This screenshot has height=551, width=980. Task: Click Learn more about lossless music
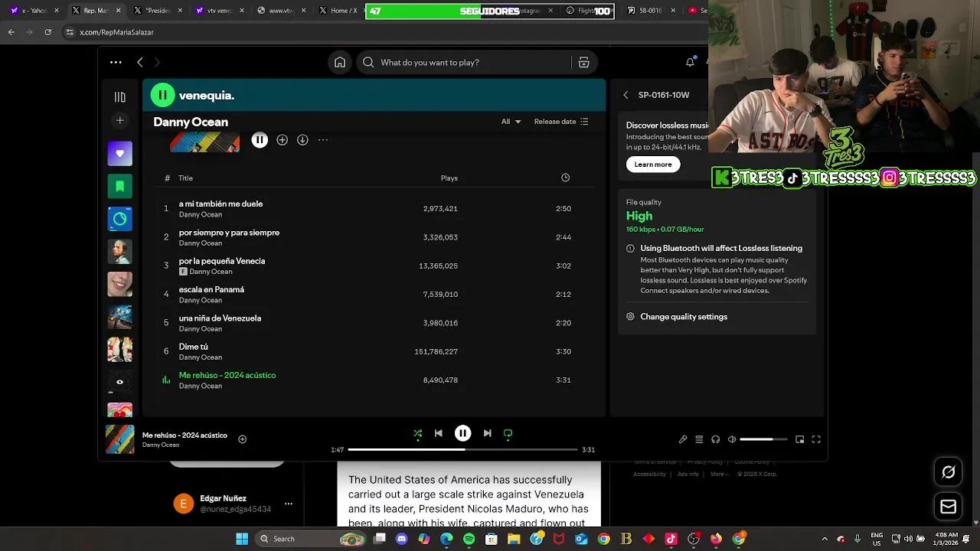click(x=653, y=165)
